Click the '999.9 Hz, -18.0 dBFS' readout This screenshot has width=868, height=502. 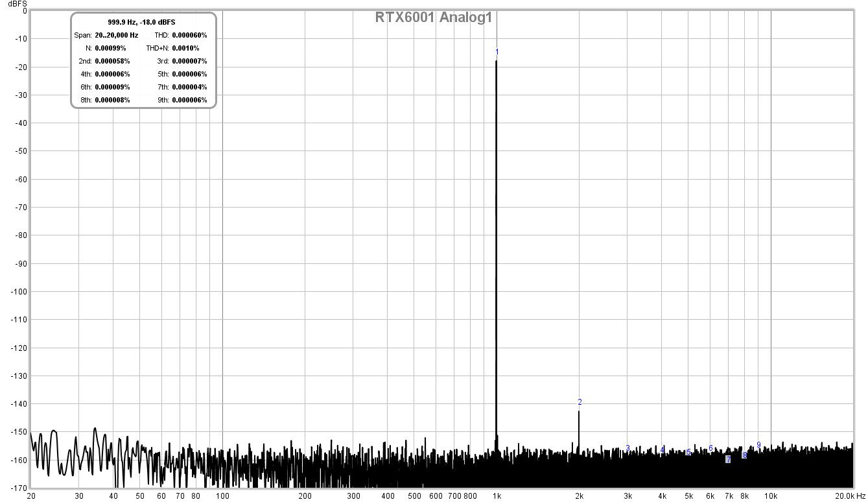point(141,22)
